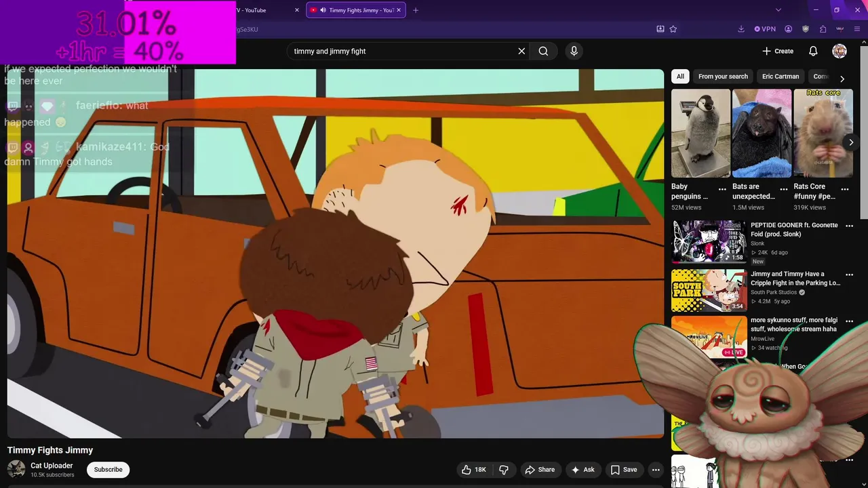Open the uBlock Origin shield extension
Screen dimensions: 868x488
point(806,29)
